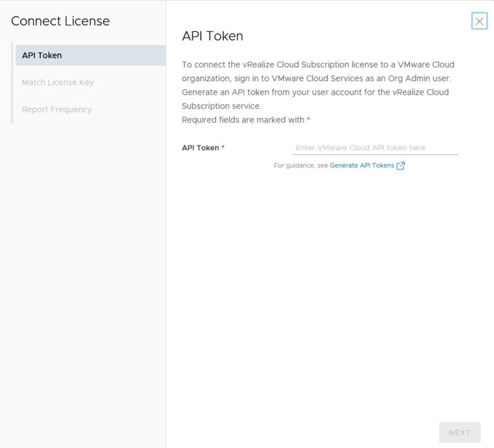Screen dimensions: 494x448
Task: Click the 'To connect the vRealize Cloud Subscription' line
Action: [x=318, y=65]
